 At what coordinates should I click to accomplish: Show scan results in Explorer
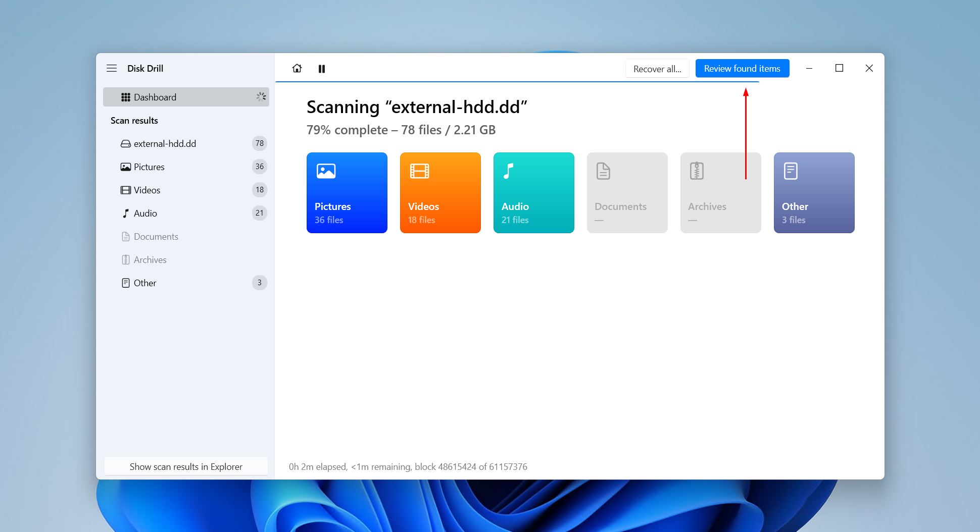pyautogui.click(x=186, y=466)
